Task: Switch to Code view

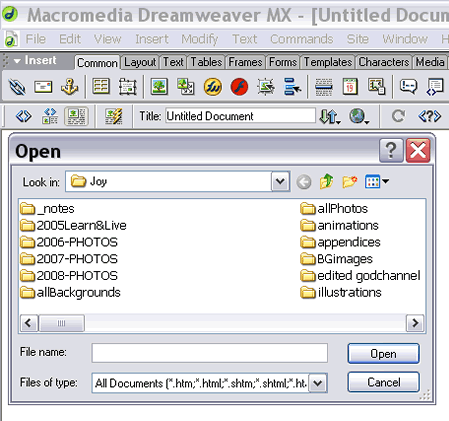Action: click(23, 116)
